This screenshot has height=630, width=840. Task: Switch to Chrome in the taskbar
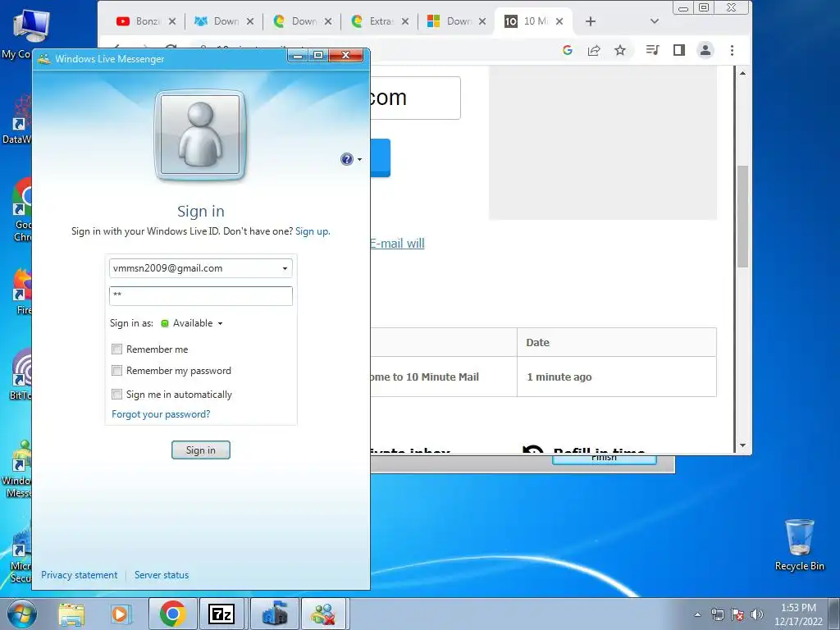172,614
